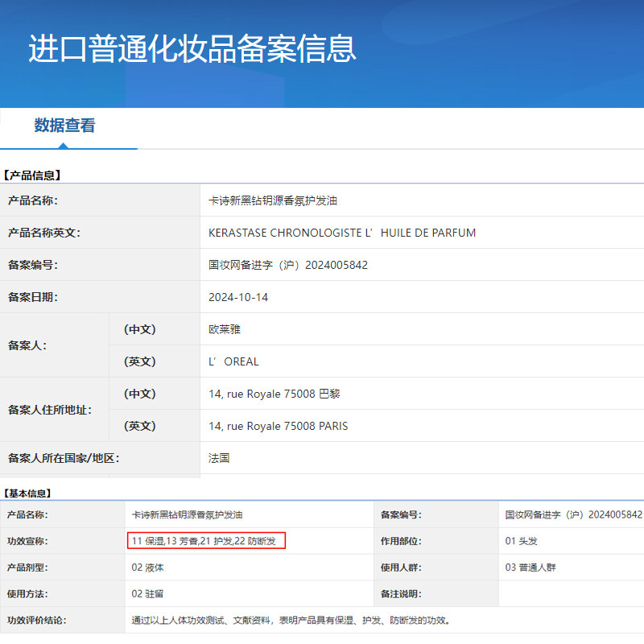Image resolution: width=644 pixels, height=644 pixels.
Task: Click the 【基本信息】 section heading
Action: pyautogui.click(x=27, y=493)
